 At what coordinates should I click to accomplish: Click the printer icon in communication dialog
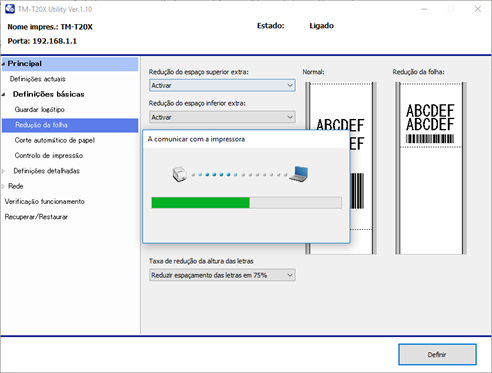pyautogui.click(x=179, y=174)
